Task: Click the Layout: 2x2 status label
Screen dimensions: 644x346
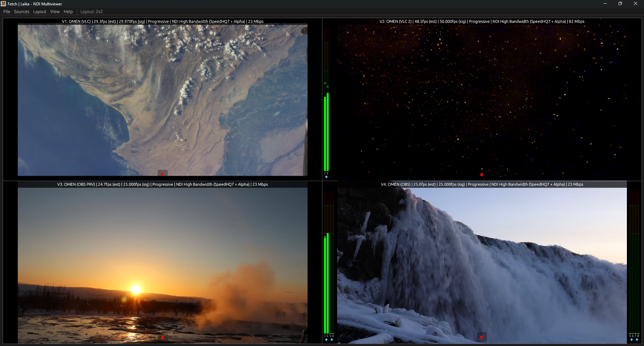Action: click(x=91, y=11)
